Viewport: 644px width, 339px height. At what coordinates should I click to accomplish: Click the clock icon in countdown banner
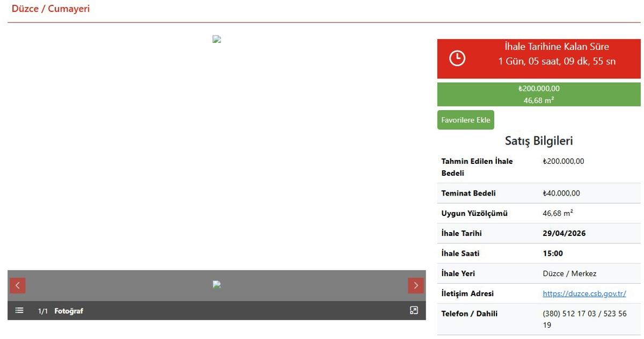[457, 58]
